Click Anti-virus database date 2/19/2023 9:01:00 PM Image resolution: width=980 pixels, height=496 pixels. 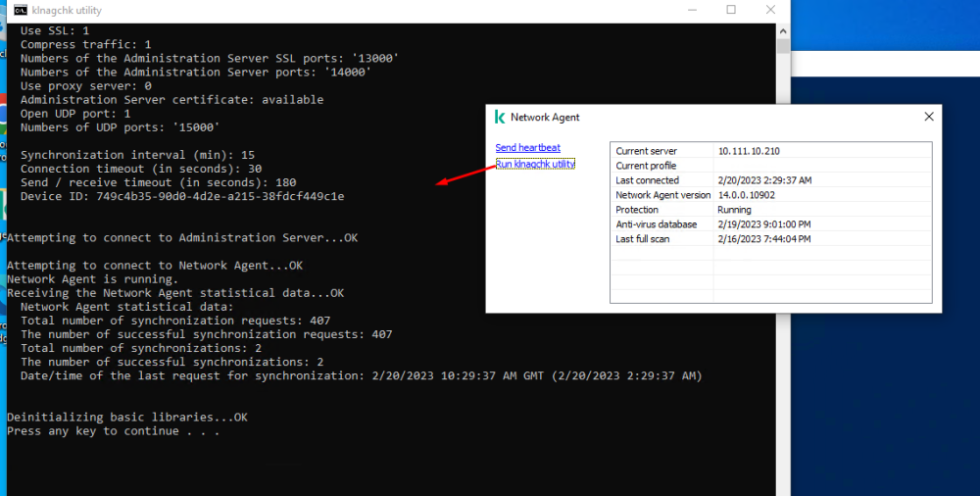764,223
